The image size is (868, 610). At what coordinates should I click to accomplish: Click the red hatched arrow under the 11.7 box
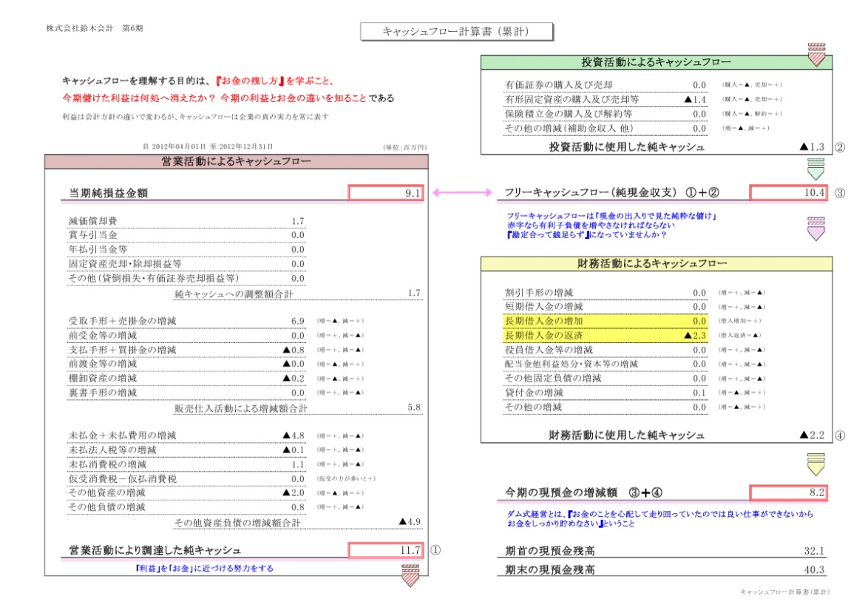(410, 576)
